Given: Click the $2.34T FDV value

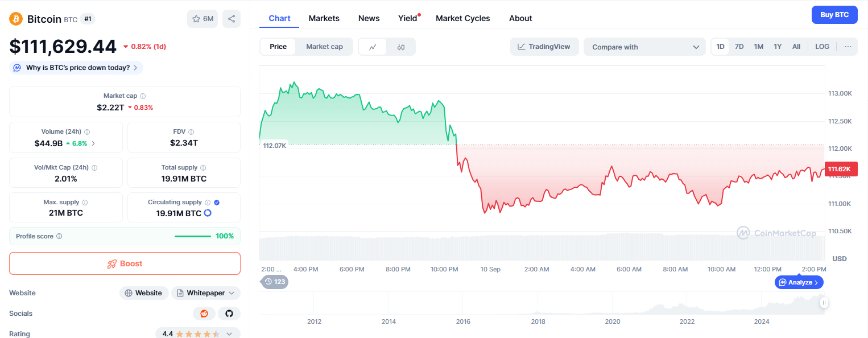Looking at the screenshot, I should point(184,143).
